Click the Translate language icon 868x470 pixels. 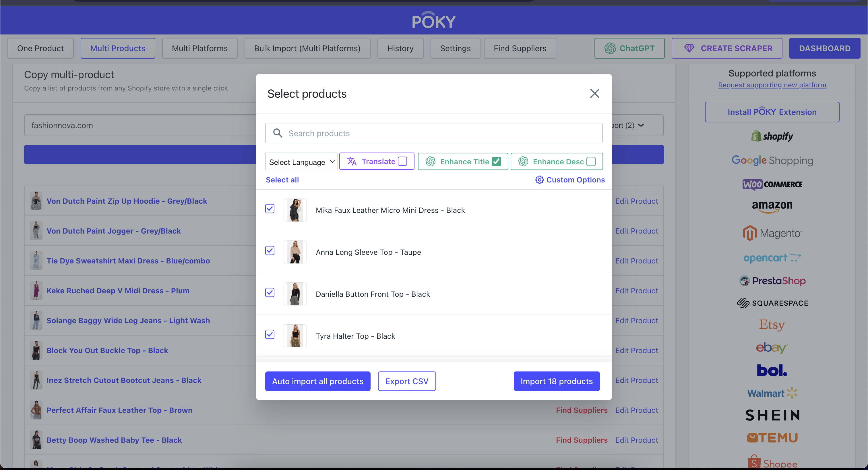(x=352, y=161)
